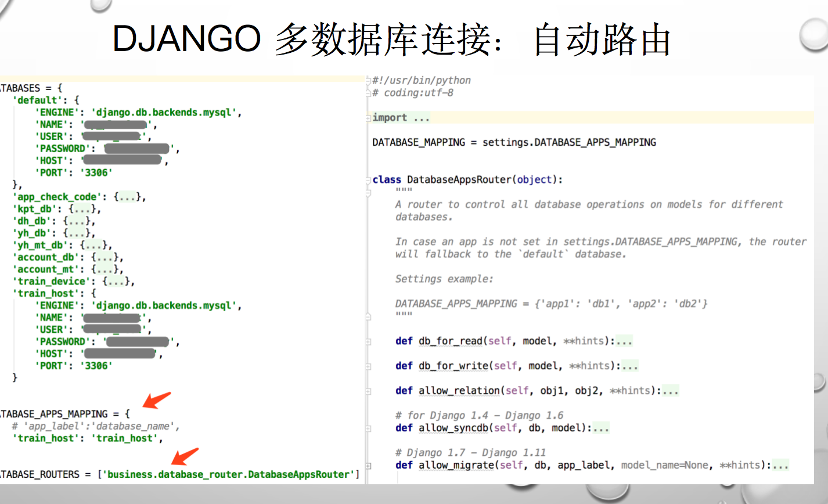Image resolution: width=828 pixels, height=504 pixels.
Task: Click the slide title 'DJANGO 多数据库连接: 自动路由'
Action: (391, 39)
